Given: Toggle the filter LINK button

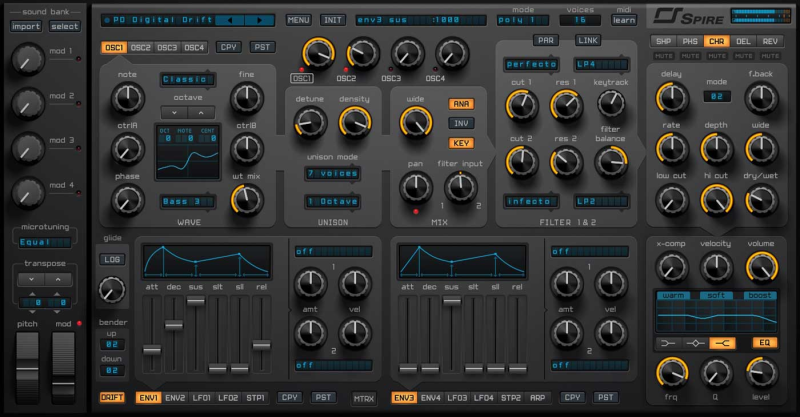Looking at the screenshot, I should (587, 40).
